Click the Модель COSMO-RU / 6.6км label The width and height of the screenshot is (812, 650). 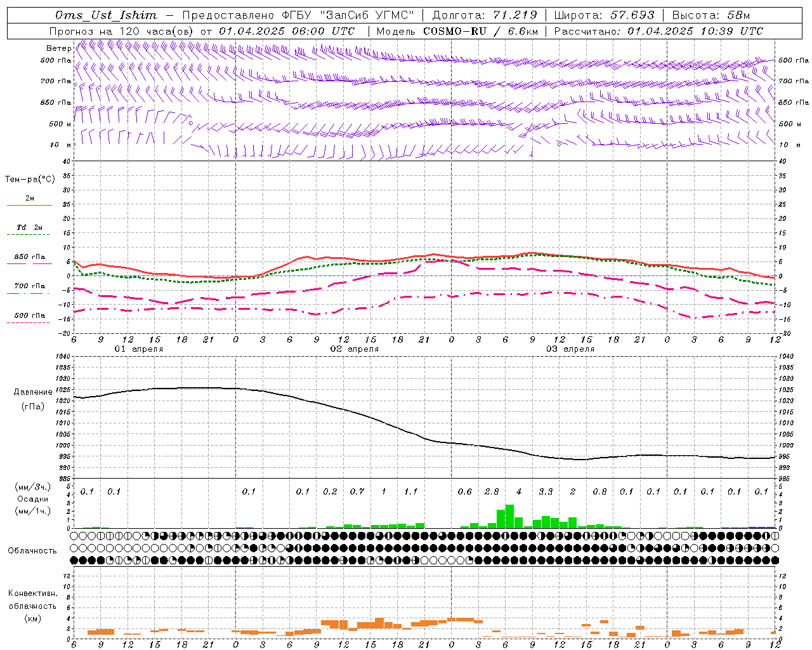click(x=457, y=31)
